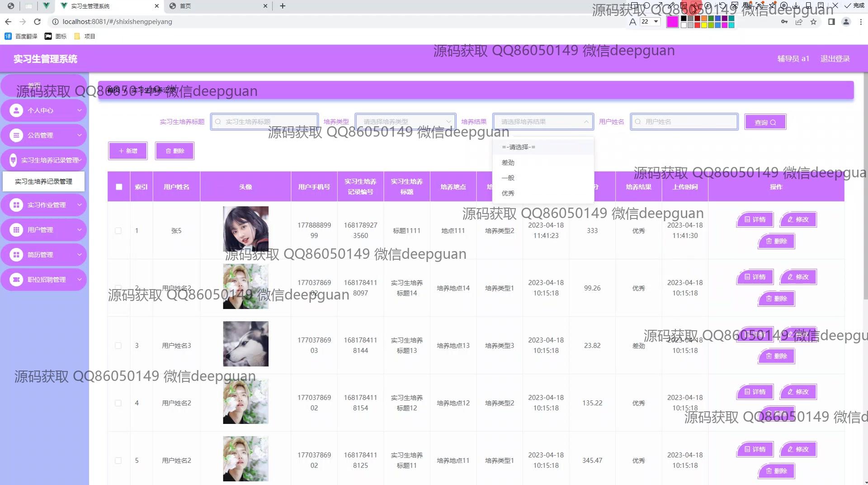Select 优秀 from the dropdown list
The width and height of the screenshot is (868, 485).
tap(508, 193)
